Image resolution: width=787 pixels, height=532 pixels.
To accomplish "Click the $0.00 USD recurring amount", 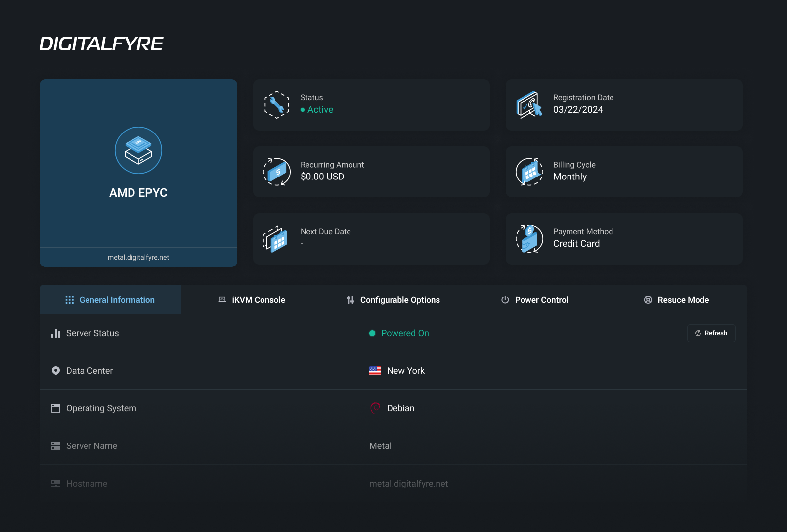I will click(322, 177).
